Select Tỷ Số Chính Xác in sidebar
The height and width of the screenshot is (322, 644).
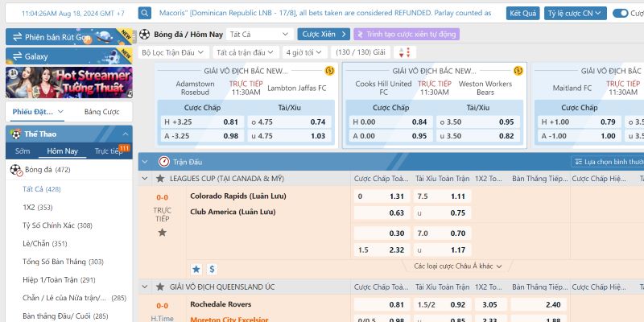tap(57, 225)
